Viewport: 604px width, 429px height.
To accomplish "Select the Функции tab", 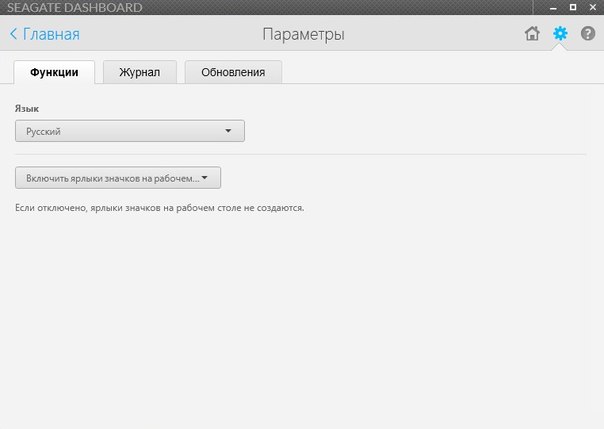I will 54,72.
